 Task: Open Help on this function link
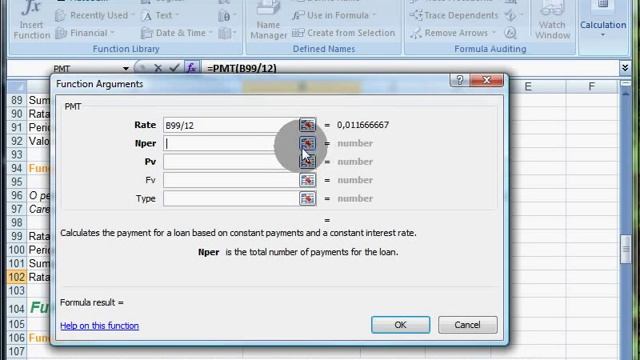(x=99, y=326)
